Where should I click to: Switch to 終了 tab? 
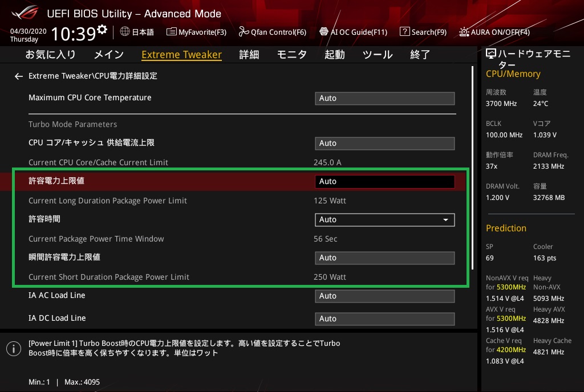tap(420, 55)
